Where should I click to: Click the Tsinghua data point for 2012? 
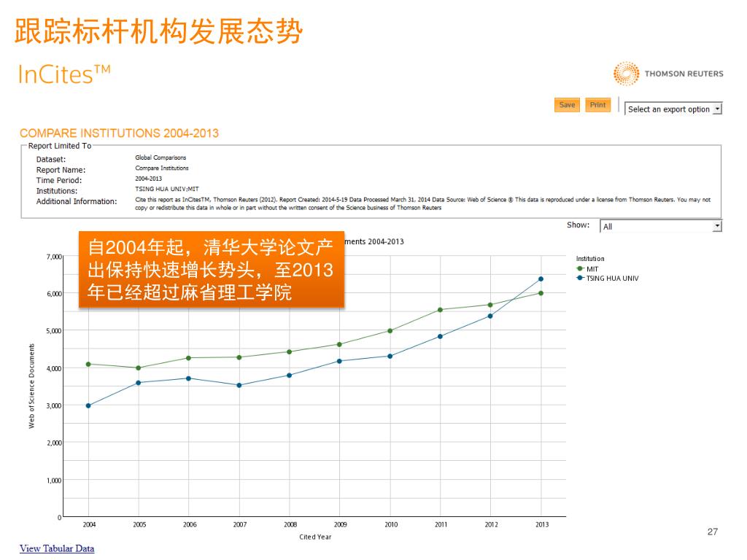pyautogui.click(x=490, y=316)
